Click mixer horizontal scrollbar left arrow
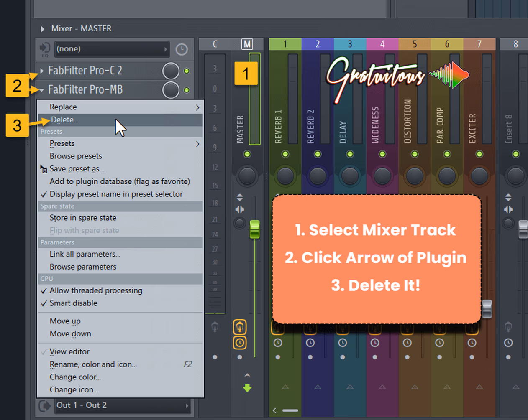Viewport: 528px width, 420px height. (274, 410)
